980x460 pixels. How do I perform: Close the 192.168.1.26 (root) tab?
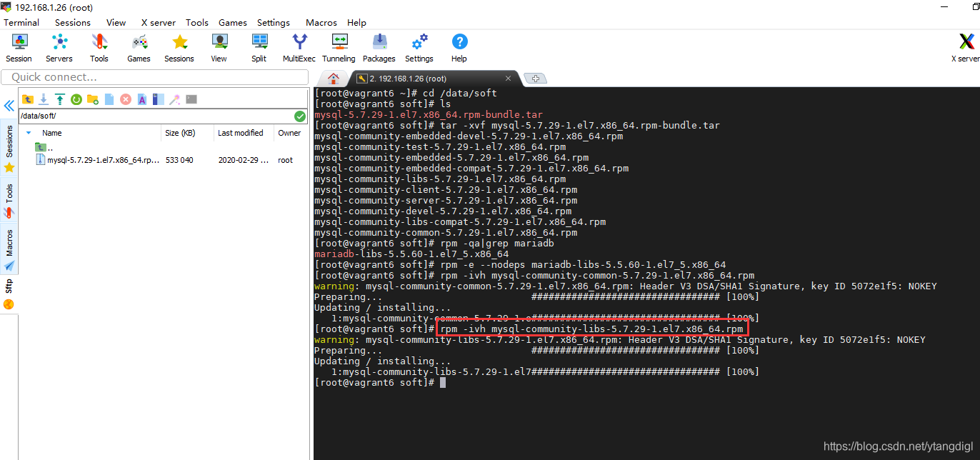coord(509,79)
